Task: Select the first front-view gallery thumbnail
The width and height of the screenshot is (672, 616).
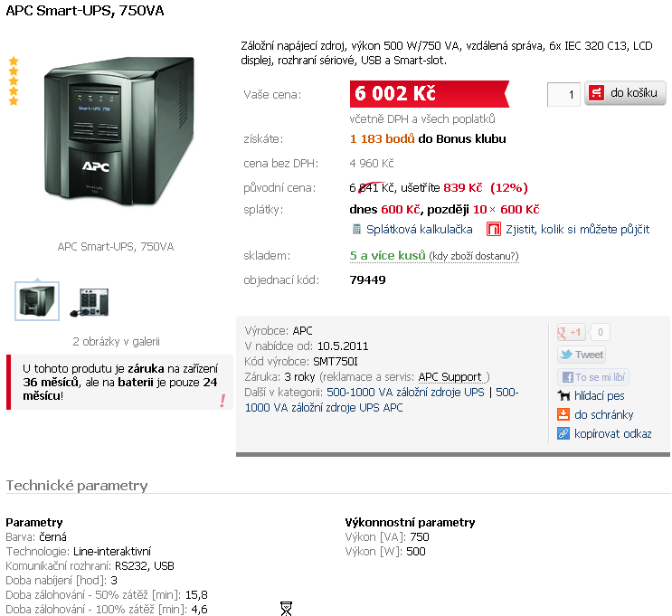Action: tap(37, 301)
